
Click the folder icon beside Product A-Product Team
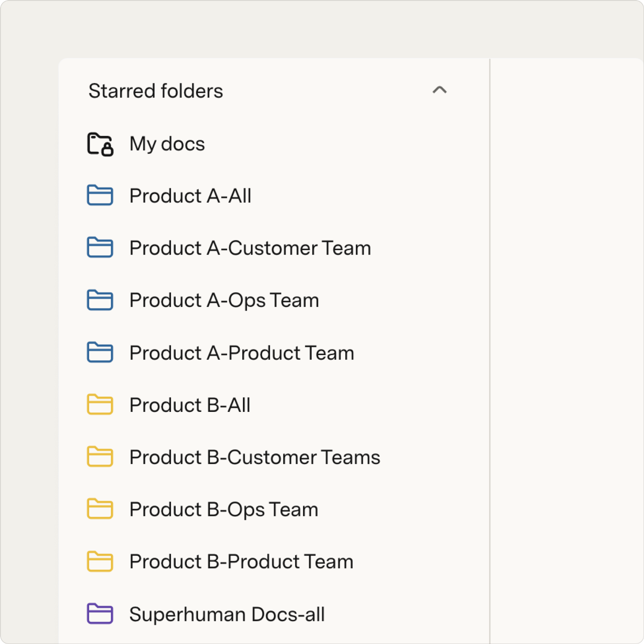pyautogui.click(x=100, y=352)
